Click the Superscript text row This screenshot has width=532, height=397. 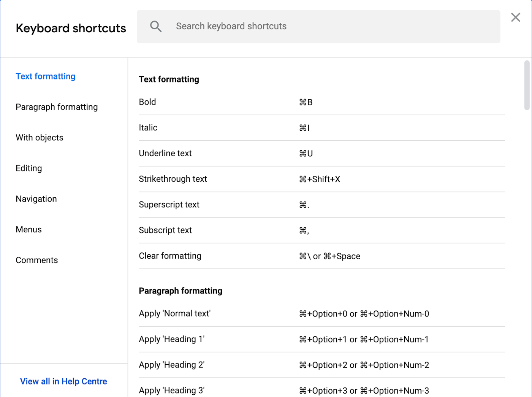coord(321,205)
